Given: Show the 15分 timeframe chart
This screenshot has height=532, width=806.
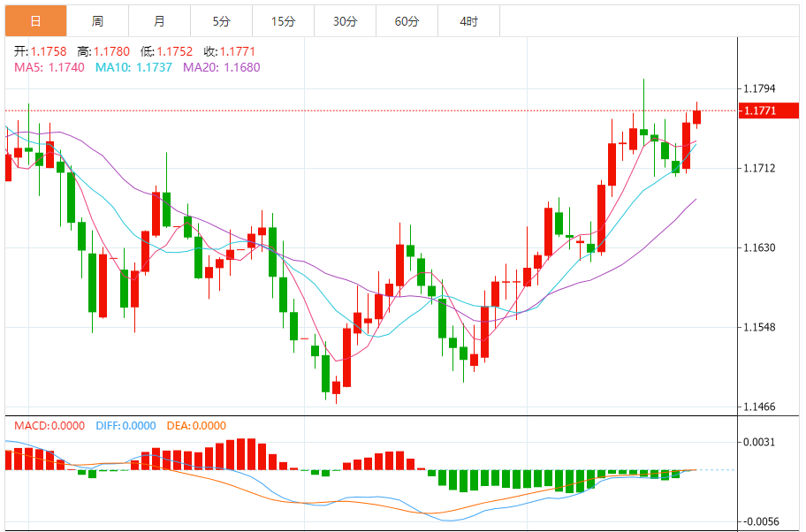Looking at the screenshot, I should pos(283,21).
